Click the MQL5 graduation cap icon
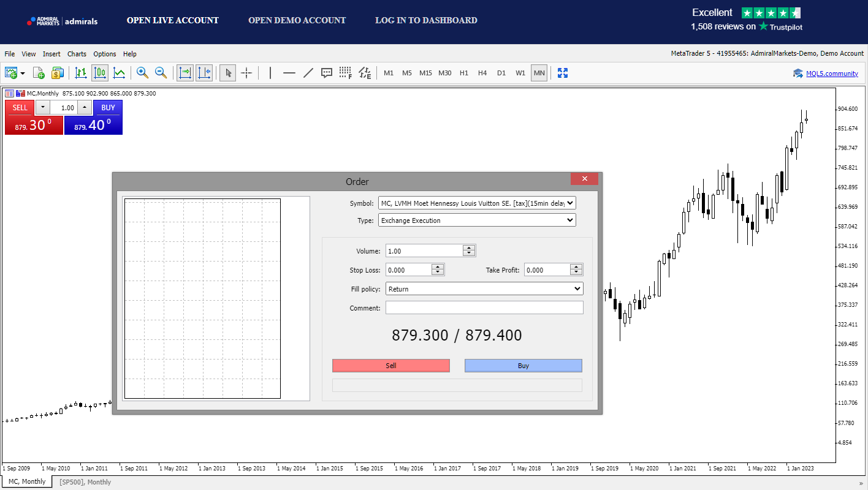The width and height of the screenshot is (868, 490). pos(798,73)
